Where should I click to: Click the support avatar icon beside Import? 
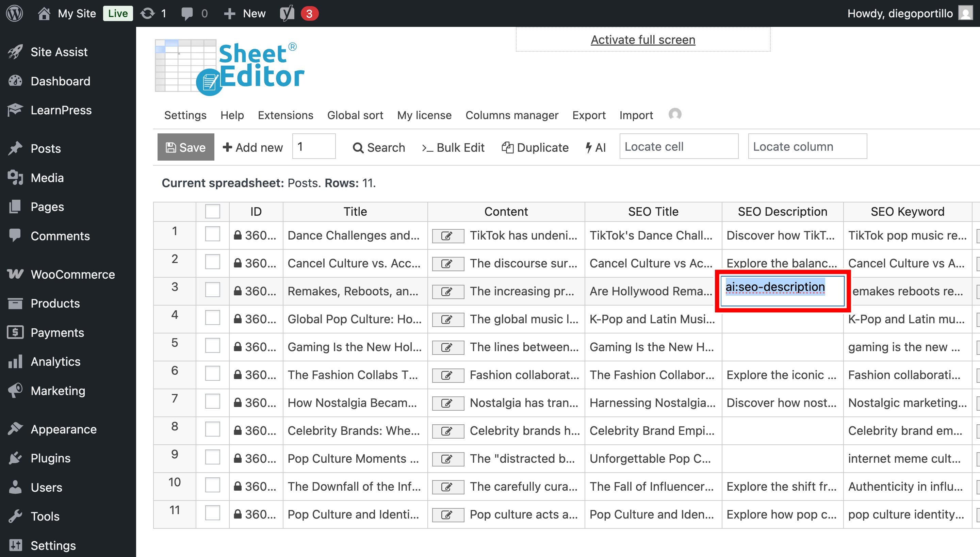pos(675,114)
